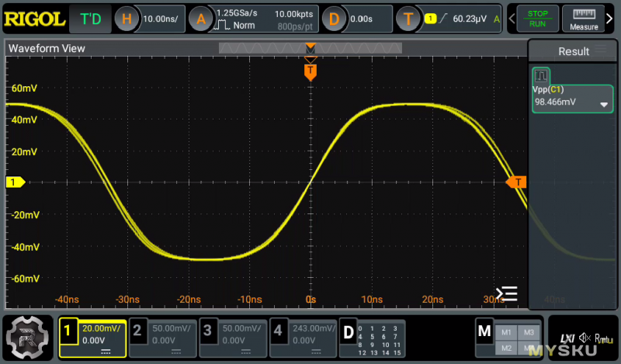Toggle the STOP/RUN acquisition button
Screen dimensions: 621x364
pyautogui.click(x=536, y=19)
